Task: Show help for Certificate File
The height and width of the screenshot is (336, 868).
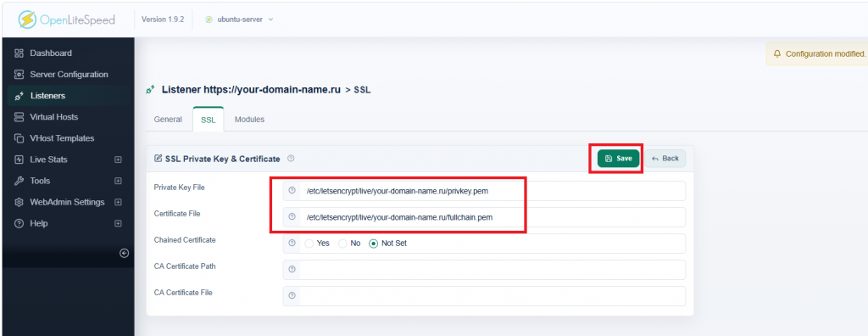Action: [292, 217]
